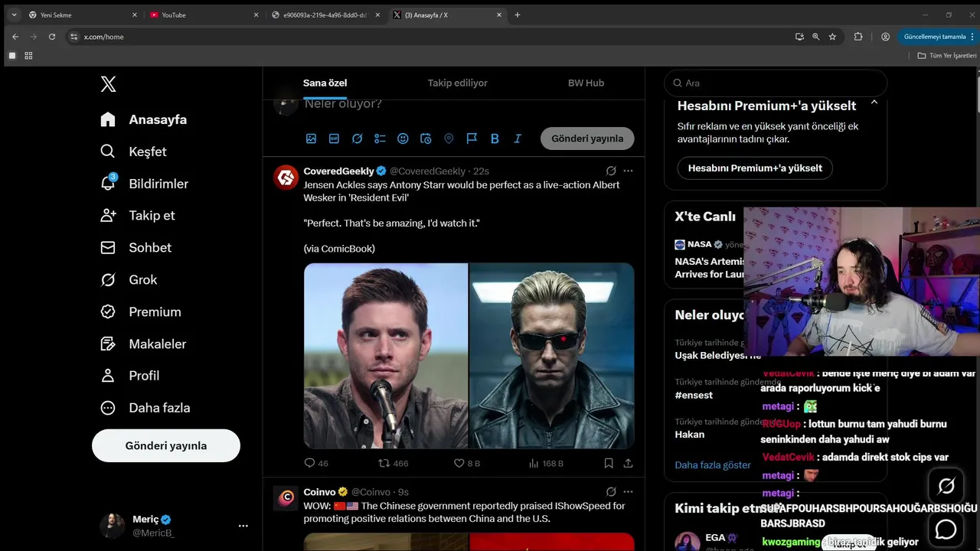The height and width of the screenshot is (551, 980).
Task: Open a new browser tab
Action: pos(518,15)
